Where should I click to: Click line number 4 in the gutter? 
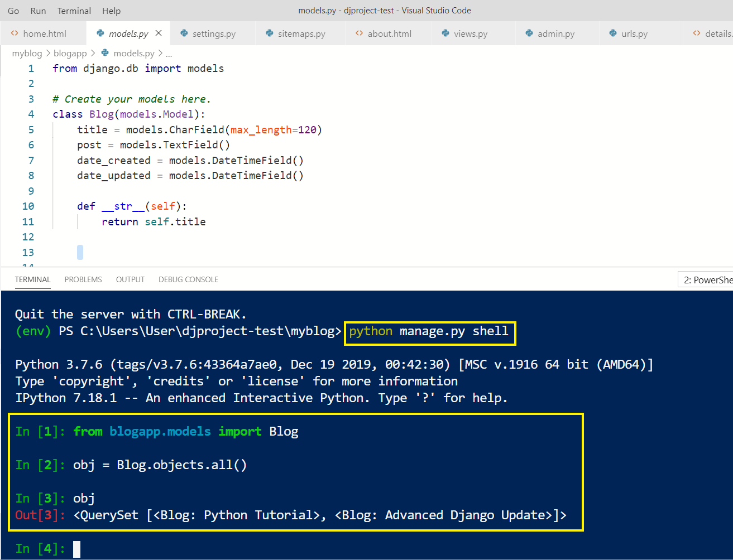click(31, 114)
